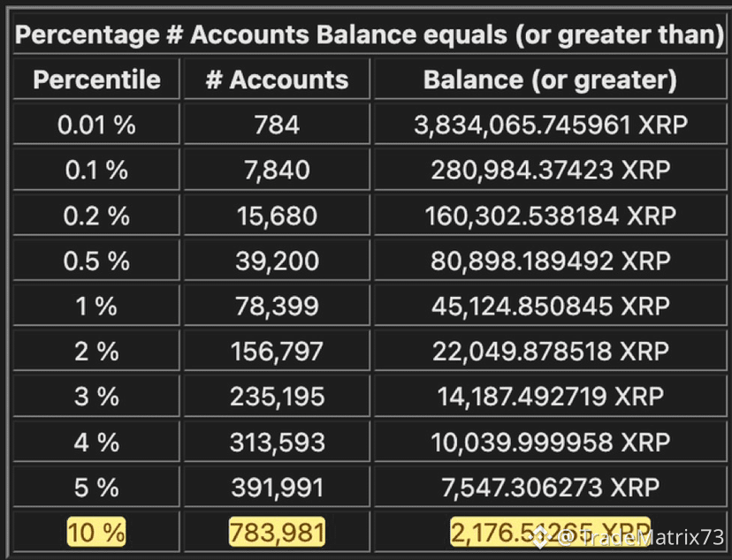Select the 784 accounts cell
Viewport: 732px width, 560px height.
(x=277, y=125)
